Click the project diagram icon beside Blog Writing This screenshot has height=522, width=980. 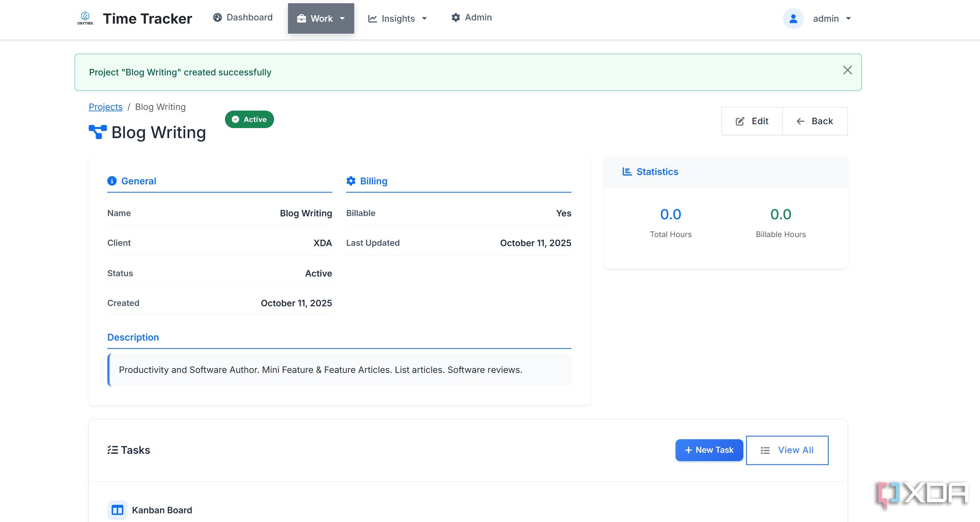[x=98, y=132]
